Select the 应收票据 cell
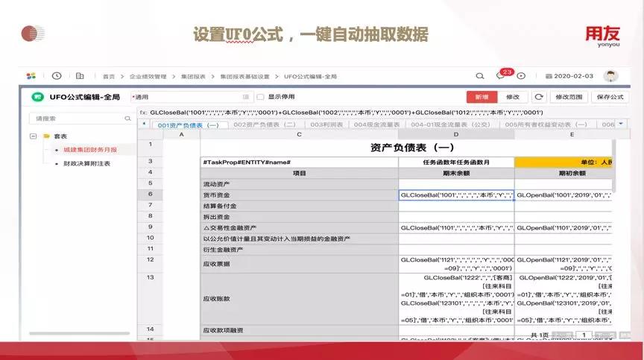This screenshot has width=644, height=360. coord(299,264)
